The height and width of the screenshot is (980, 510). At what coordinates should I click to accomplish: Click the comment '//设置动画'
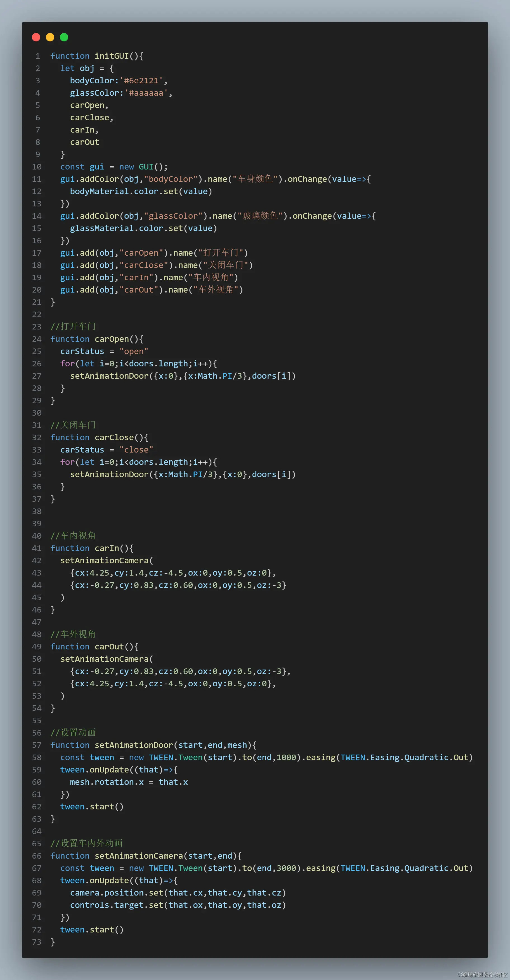[x=73, y=733]
